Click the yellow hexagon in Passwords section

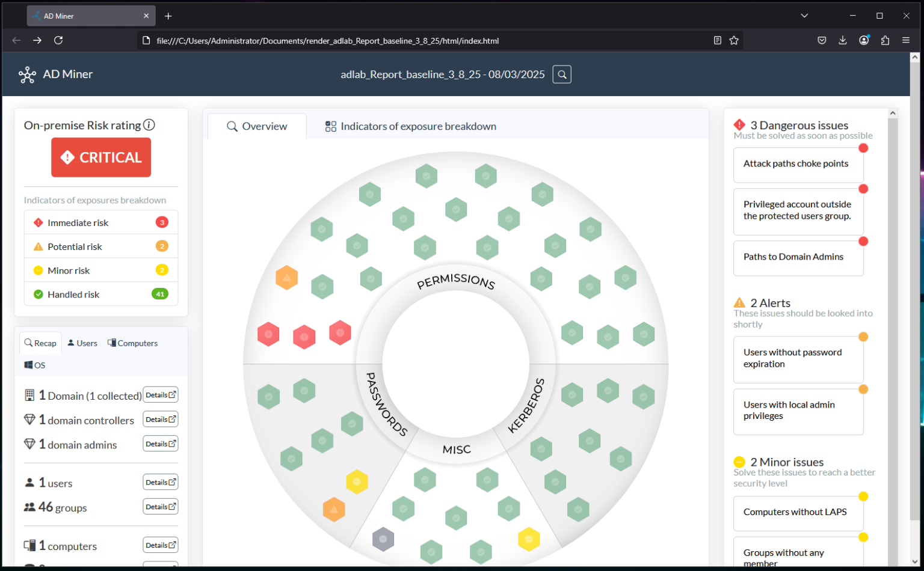tap(357, 481)
